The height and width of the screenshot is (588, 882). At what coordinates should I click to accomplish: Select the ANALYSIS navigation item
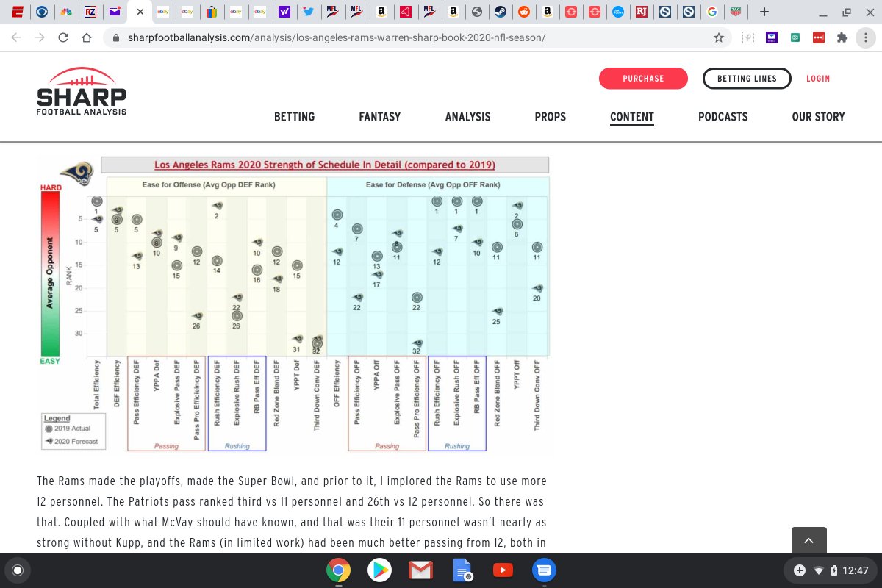pos(467,116)
